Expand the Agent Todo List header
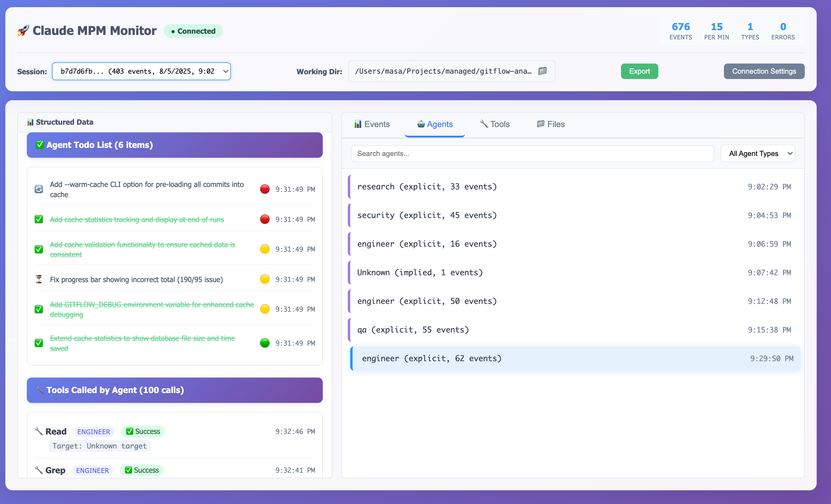831x504 pixels. 174,145
